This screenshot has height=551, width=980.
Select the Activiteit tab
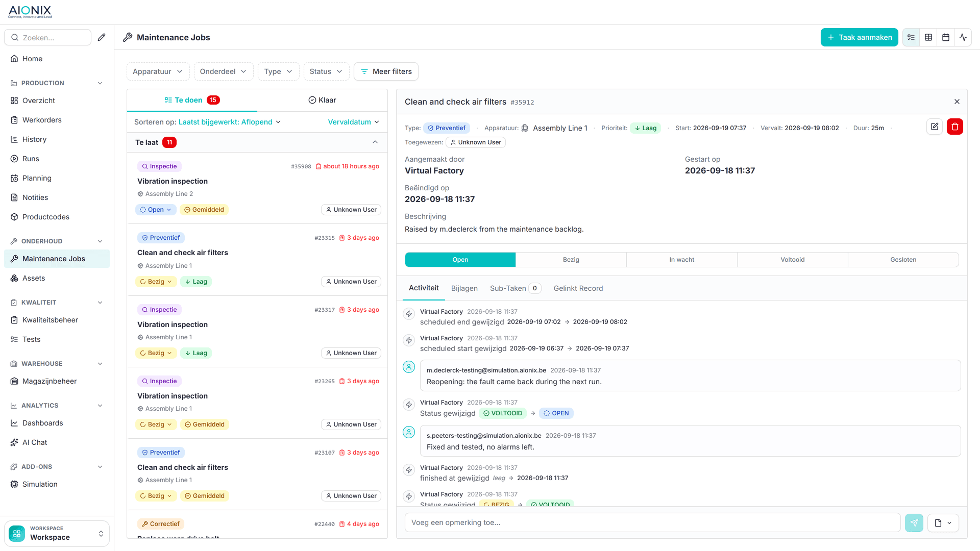coord(424,288)
